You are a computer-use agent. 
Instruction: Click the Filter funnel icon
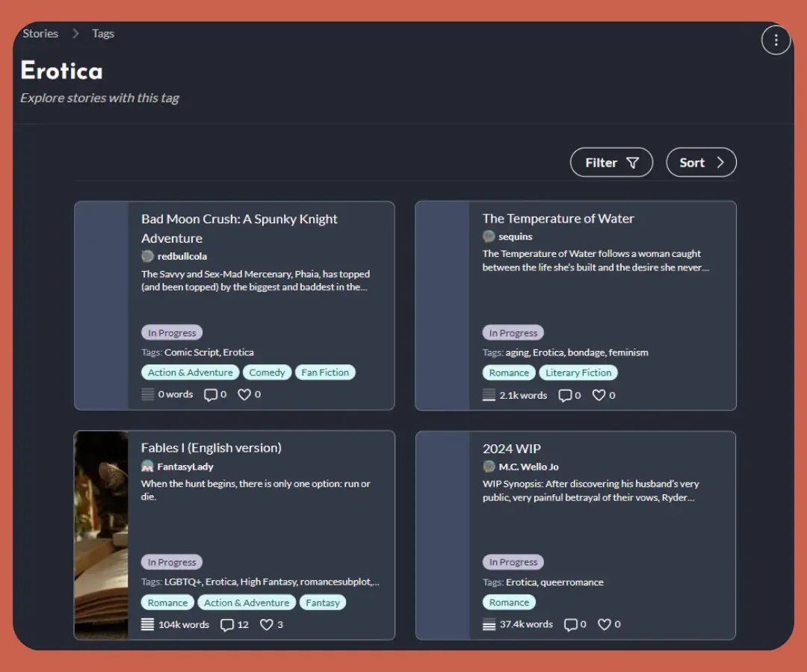pos(632,162)
